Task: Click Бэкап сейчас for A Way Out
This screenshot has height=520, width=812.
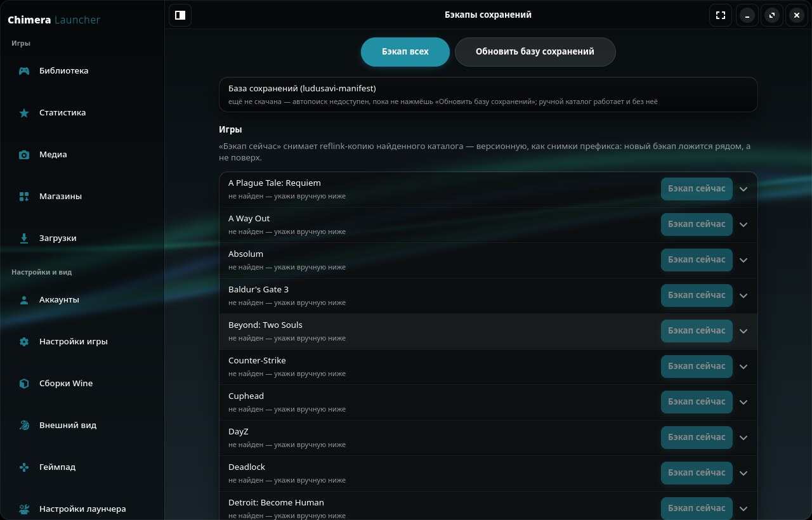Action: coord(697,224)
